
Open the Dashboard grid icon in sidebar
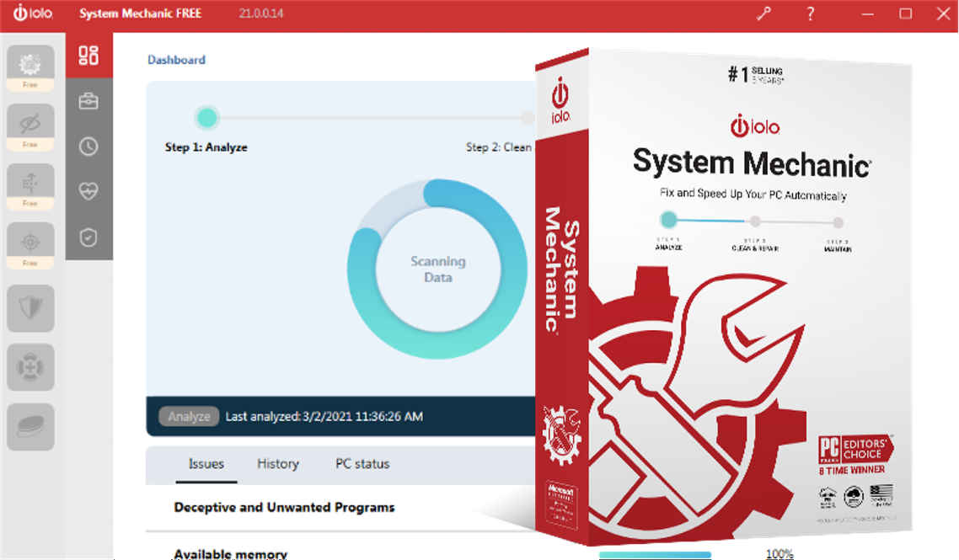[x=88, y=56]
